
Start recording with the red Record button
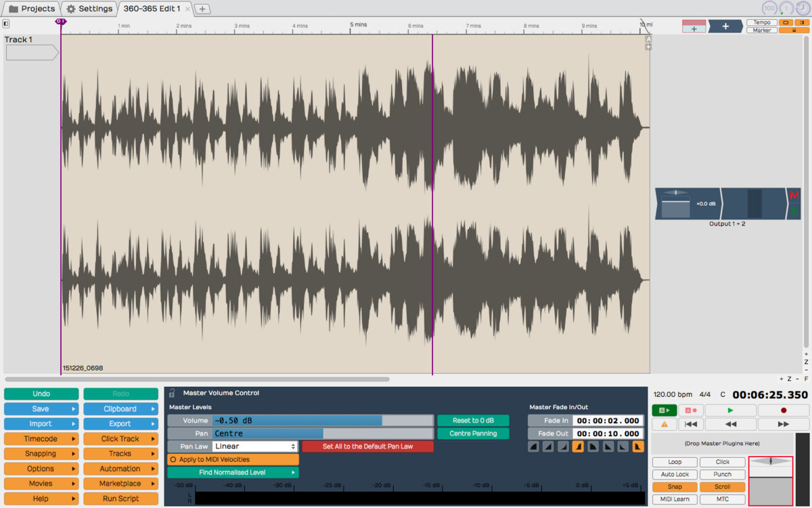coord(784,410)
